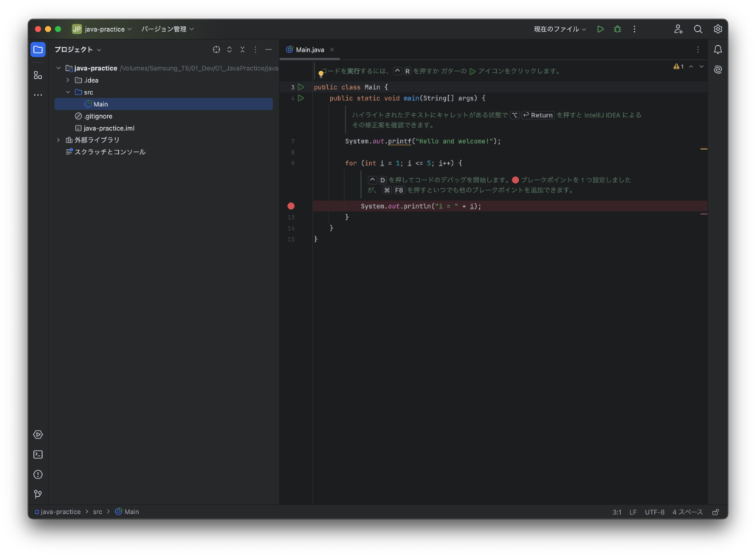
Task: Open IDE settings with the gear icon
Action: click(717, 29)
